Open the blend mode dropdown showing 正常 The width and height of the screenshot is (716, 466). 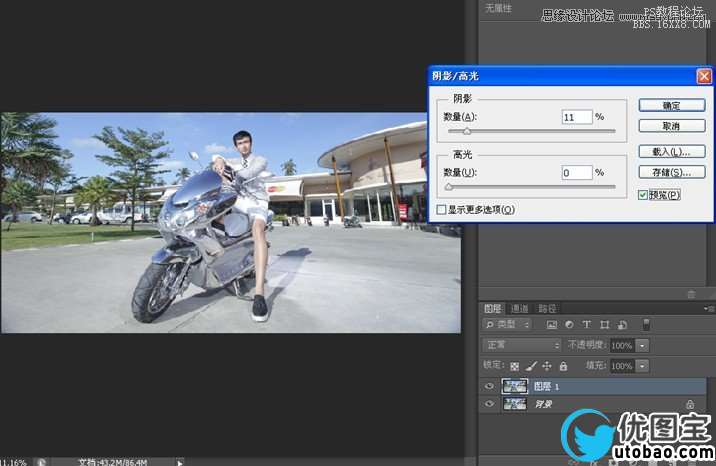(x=521, y=345)
